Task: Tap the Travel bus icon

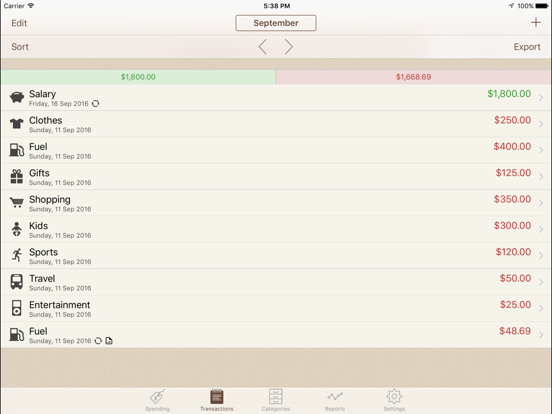Action: point(17,282)
